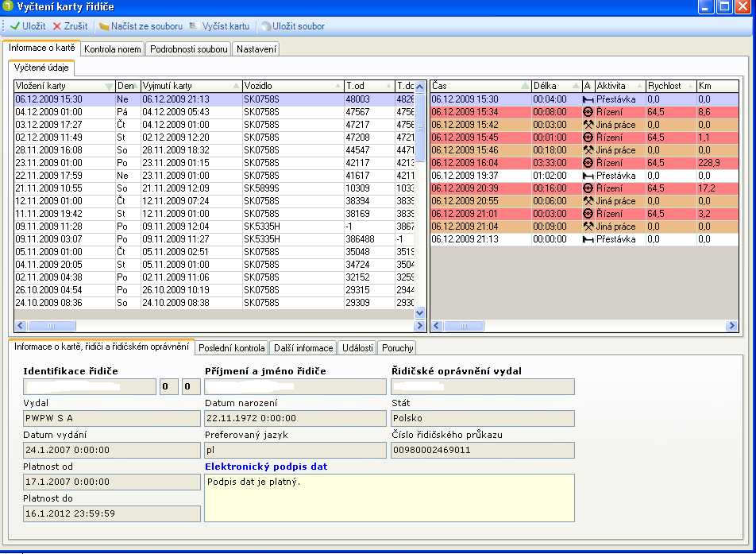756x554 pixels.
Task: Click the card reader icon for Vyčíst kartu
Action: pos(195,26)
